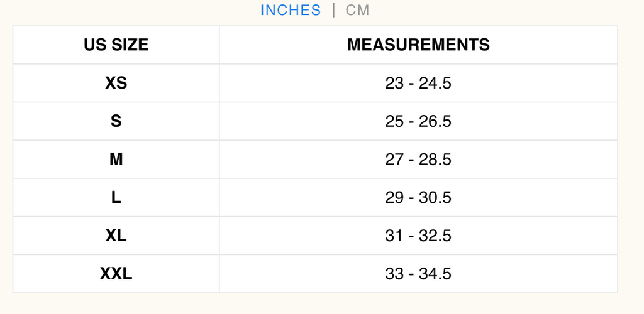Screen dimensions: 644x314
Task: Click the 25 - 26.5 measurement
Action: tap(418, 121)
